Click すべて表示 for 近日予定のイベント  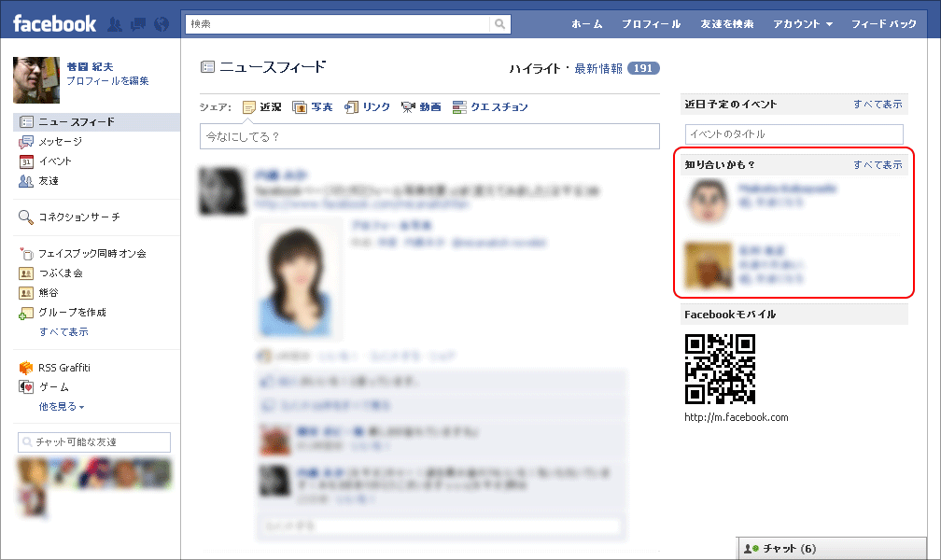tap(878, 105)
